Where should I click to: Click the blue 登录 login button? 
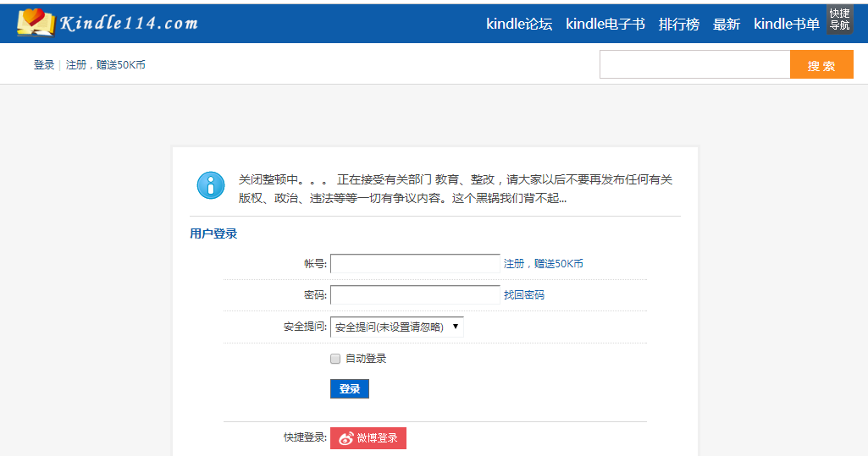(x=349, y=388)
